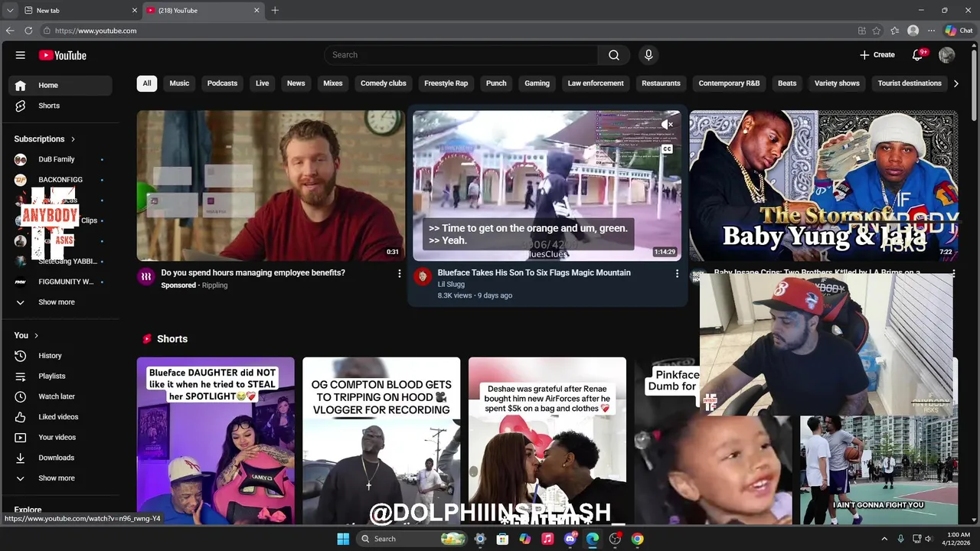Click the browser address bar URL
Viewport: 980px width, 551px height.
[96, 31]
